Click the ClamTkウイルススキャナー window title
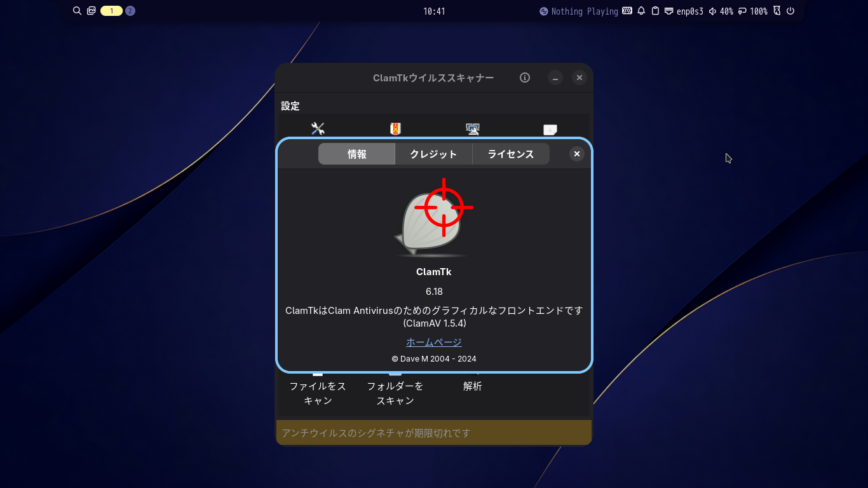This screenshot has width=868, height=488. 433,78
